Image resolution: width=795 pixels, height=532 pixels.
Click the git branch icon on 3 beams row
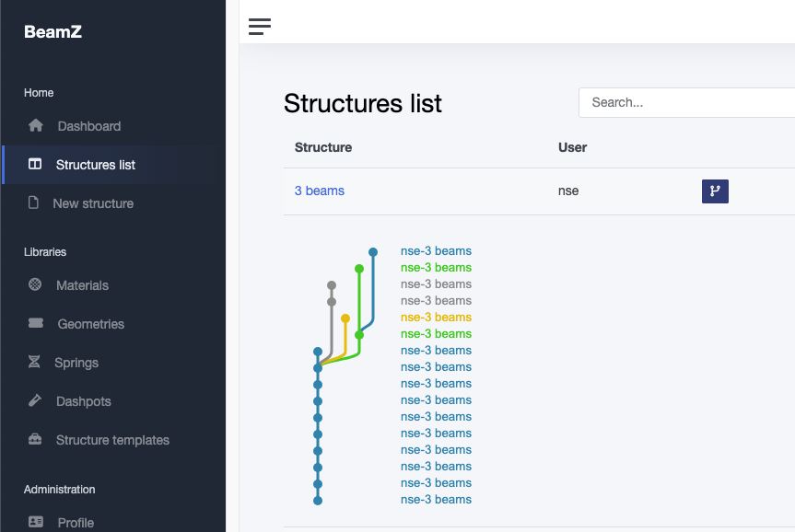pyautogui.click(x=715, y=191)
